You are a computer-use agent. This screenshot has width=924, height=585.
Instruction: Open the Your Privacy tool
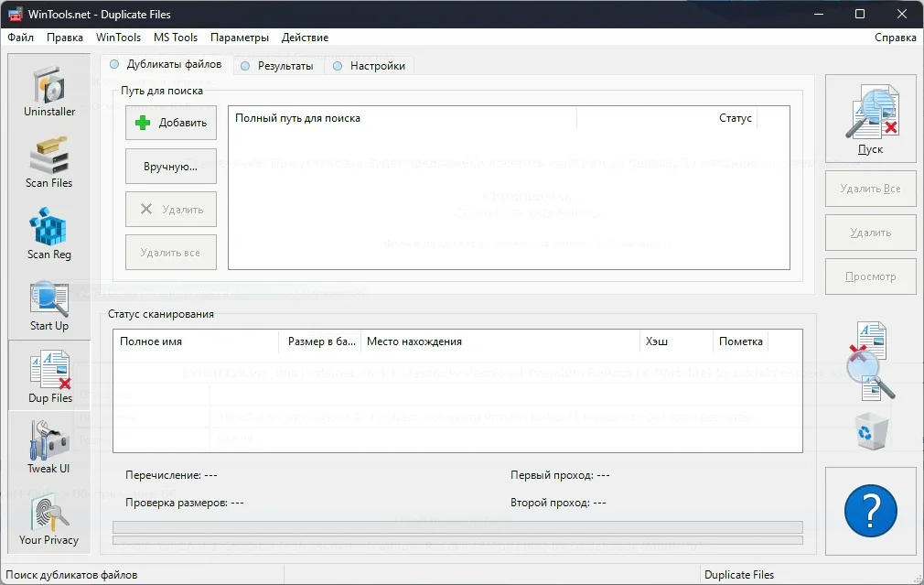(x=49, y=519)
